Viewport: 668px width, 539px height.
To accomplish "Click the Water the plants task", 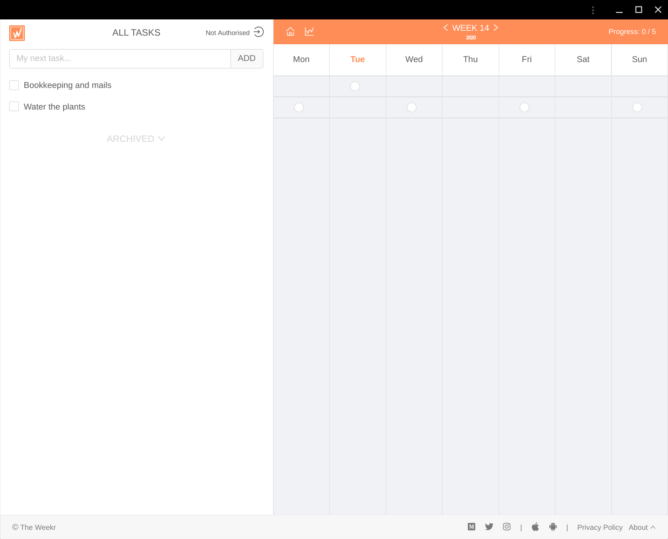I will pyautogui.click(x=54, y=107).
